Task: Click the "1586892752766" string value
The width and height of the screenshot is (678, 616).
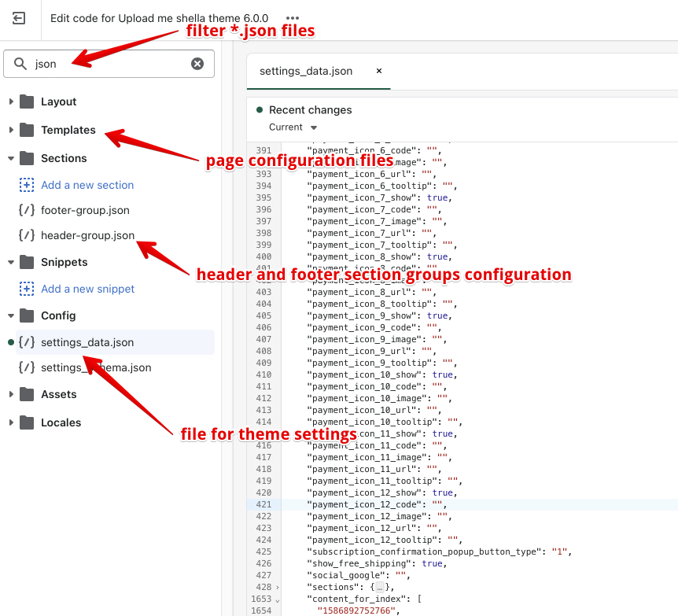Action: (356, 610)
